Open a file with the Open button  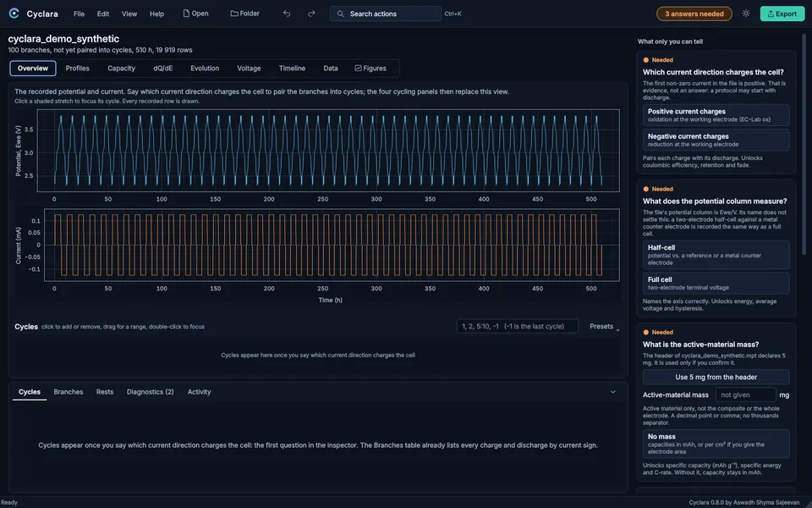pyautogui.click(x=195, y=14)
